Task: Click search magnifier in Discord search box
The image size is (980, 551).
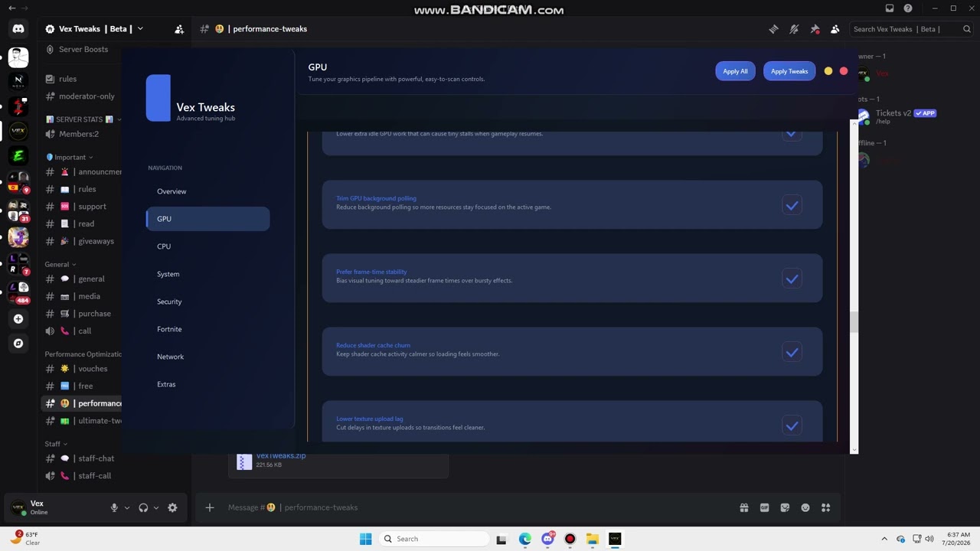Action: point(967,29)
